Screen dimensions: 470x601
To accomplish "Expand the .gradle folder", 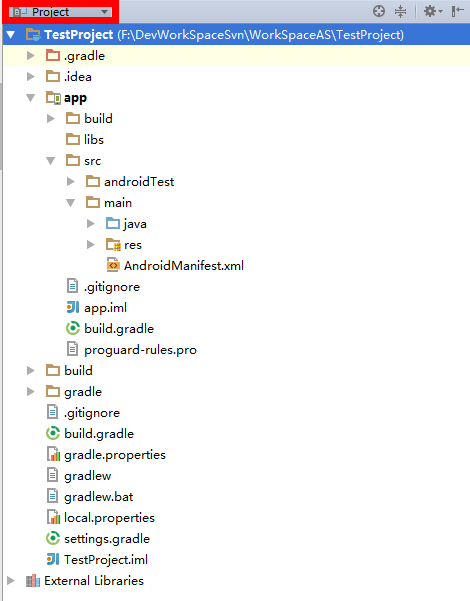I will [31, 56].
